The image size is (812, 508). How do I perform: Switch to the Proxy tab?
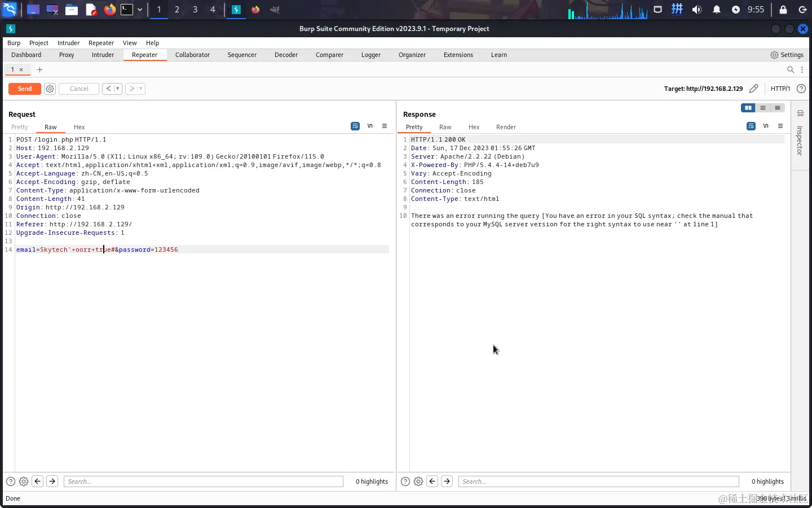coord(67,55)
